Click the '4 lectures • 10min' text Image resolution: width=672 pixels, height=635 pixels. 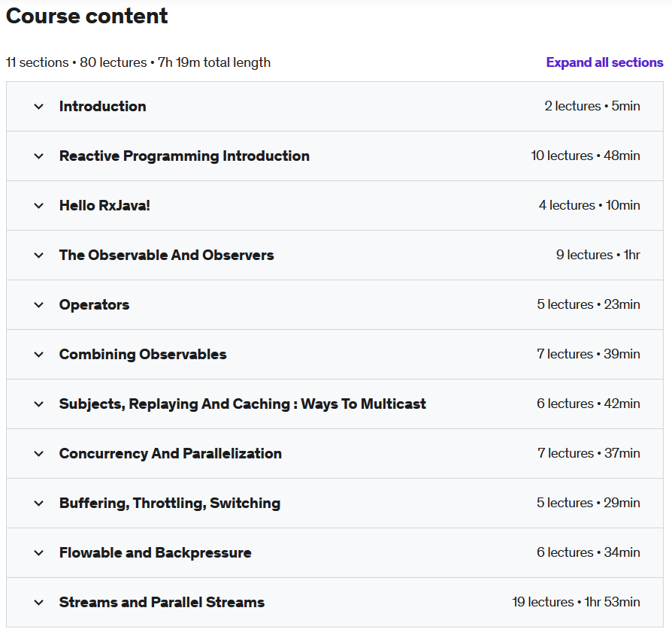589,205
